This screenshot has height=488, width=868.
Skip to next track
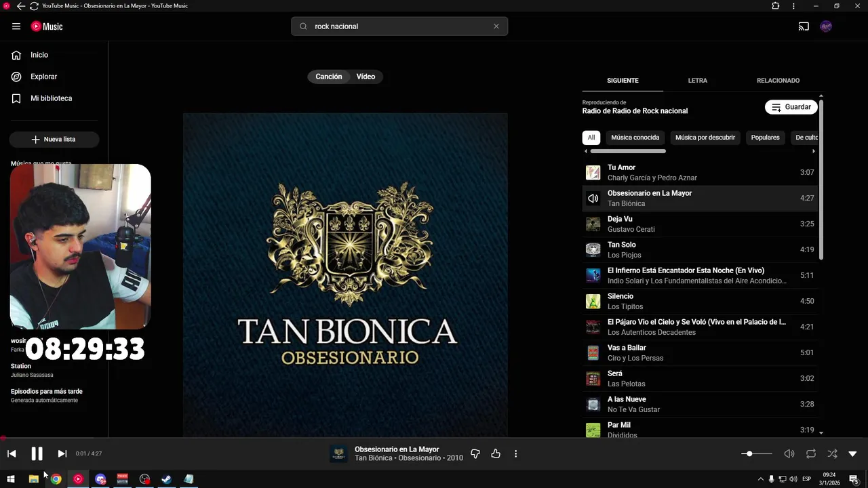62,453
